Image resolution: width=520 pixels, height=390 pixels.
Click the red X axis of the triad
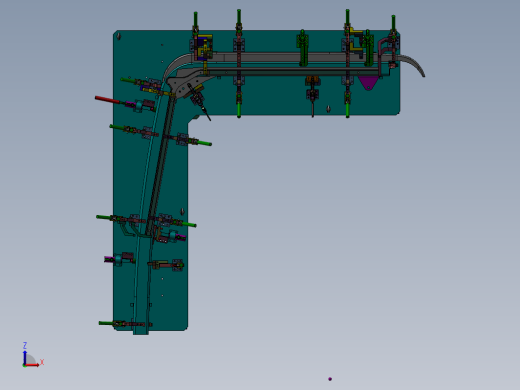pos(33,365)
